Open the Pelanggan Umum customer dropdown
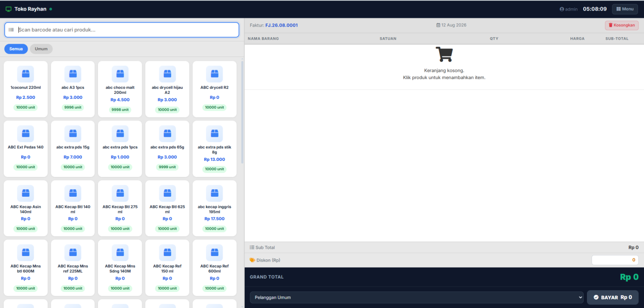Viewport: 644px width, 308px height. coord(416,297)
